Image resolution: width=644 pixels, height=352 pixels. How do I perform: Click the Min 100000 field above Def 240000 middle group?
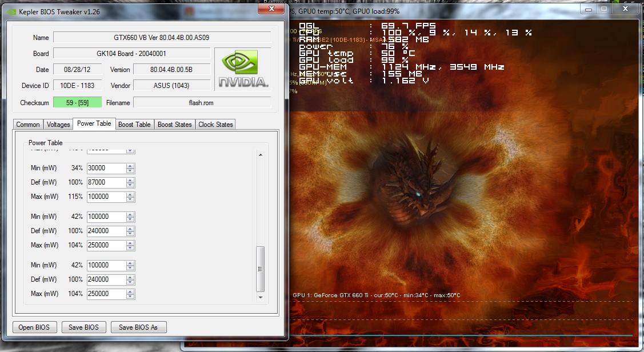(x=106, y=217)
